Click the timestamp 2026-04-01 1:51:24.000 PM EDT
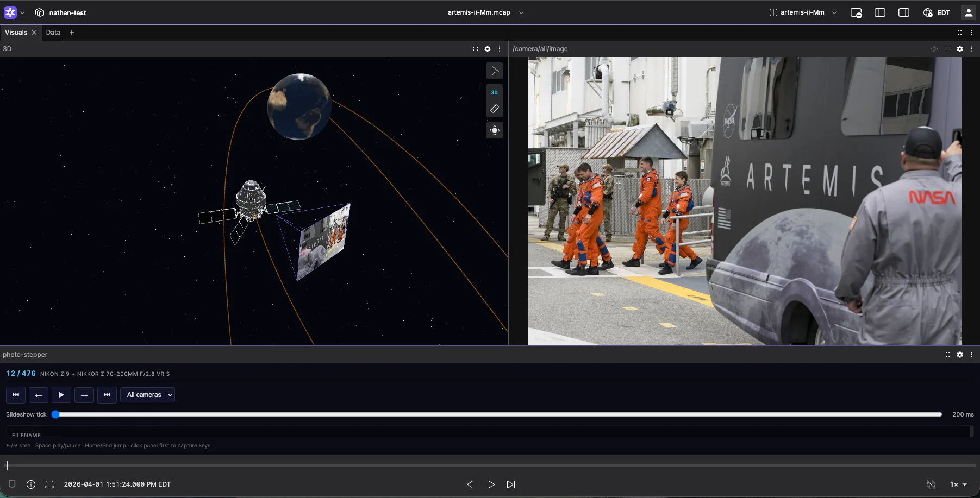 pos(117,484)
